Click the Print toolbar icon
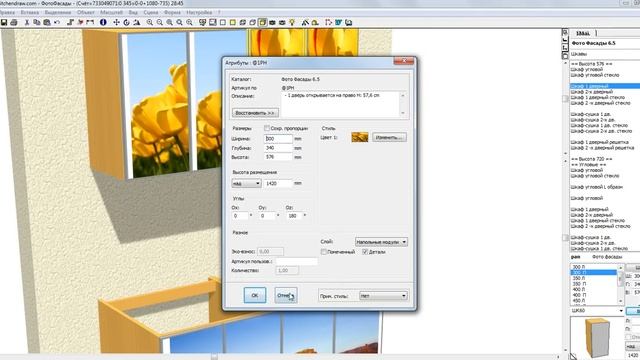Screen dimensions: 640x360 point(14,22)
